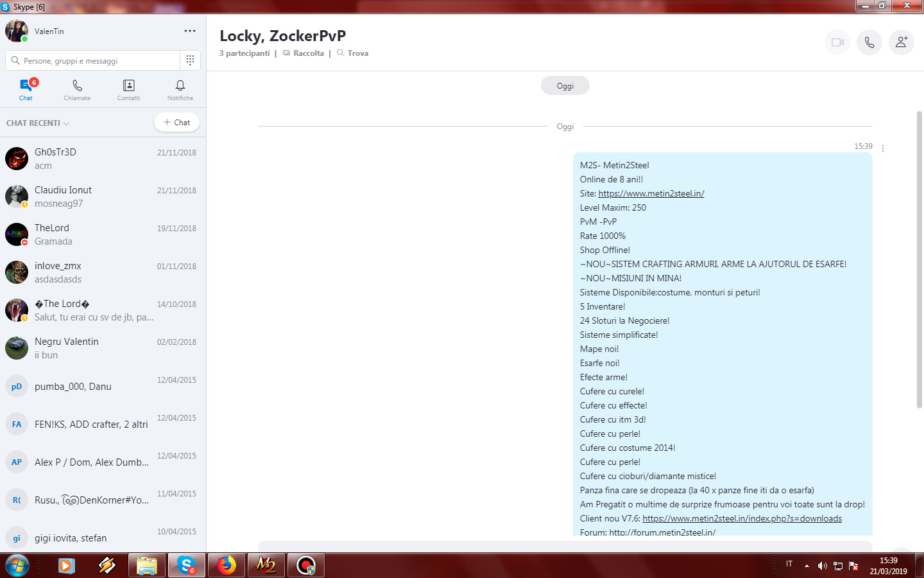The image size is (924, 578).
Task: Open the chat with TheLord
Action: click(x=103, y=234)
